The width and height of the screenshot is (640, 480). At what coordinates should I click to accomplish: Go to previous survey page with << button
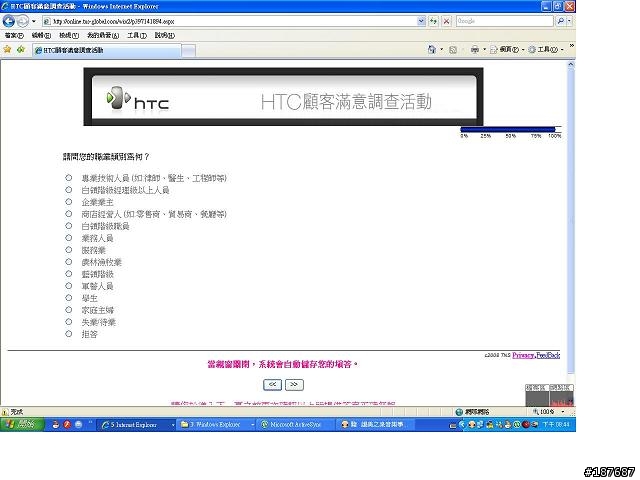(x=272, y=384)
